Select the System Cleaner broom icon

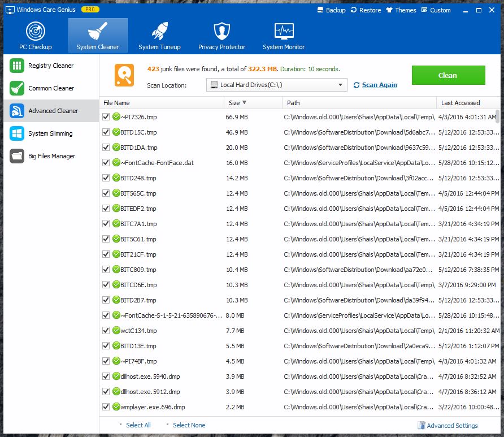click(x=97, y=31)
